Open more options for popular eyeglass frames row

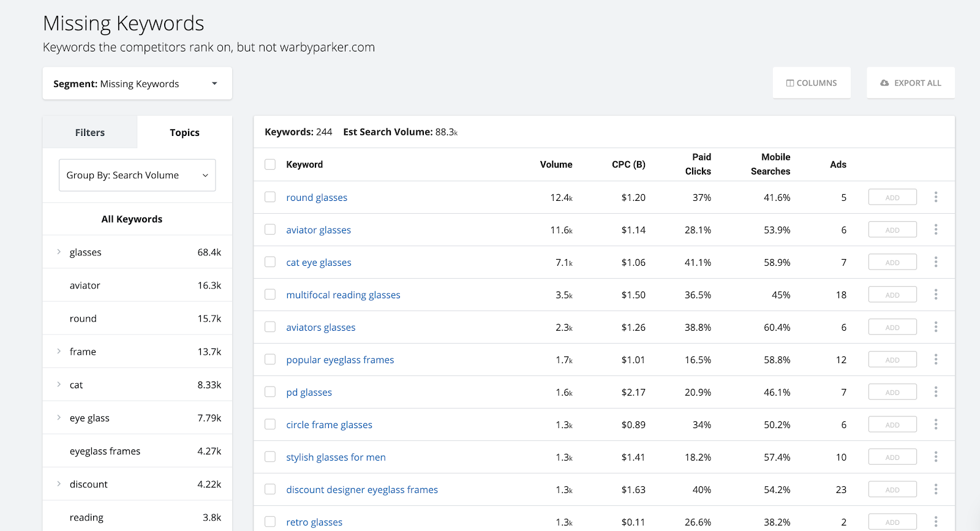click(x=936, y=360)
